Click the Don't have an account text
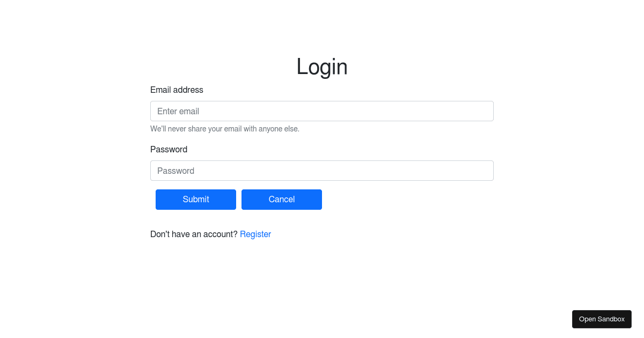Screen dimensions: 644x338 [194, 234]
